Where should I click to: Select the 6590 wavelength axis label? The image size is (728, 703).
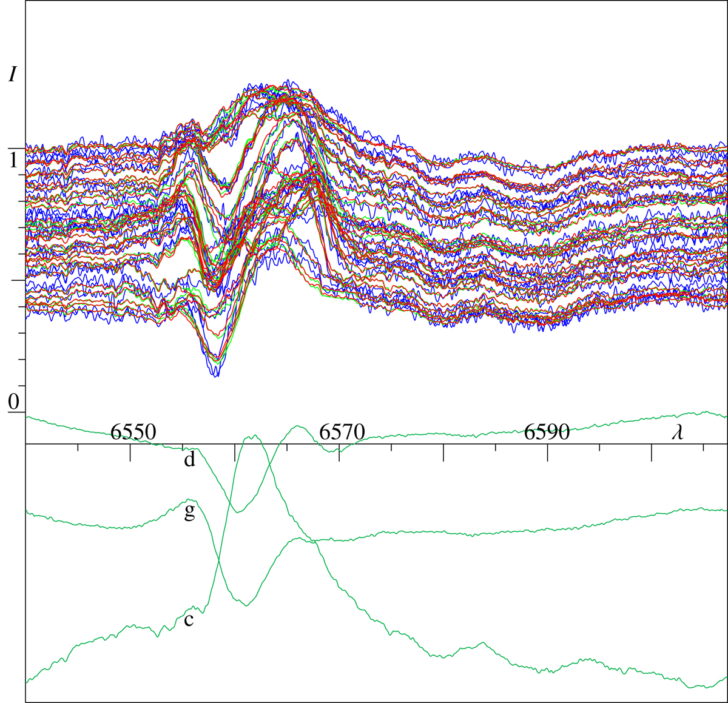(547, 432)
